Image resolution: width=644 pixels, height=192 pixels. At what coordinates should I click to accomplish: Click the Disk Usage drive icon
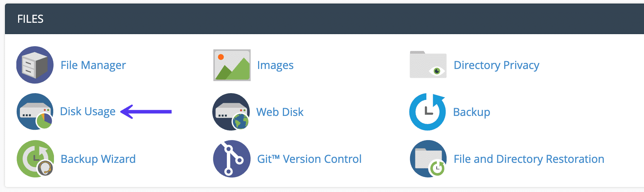pyautogui.click(x=35, y=112)
